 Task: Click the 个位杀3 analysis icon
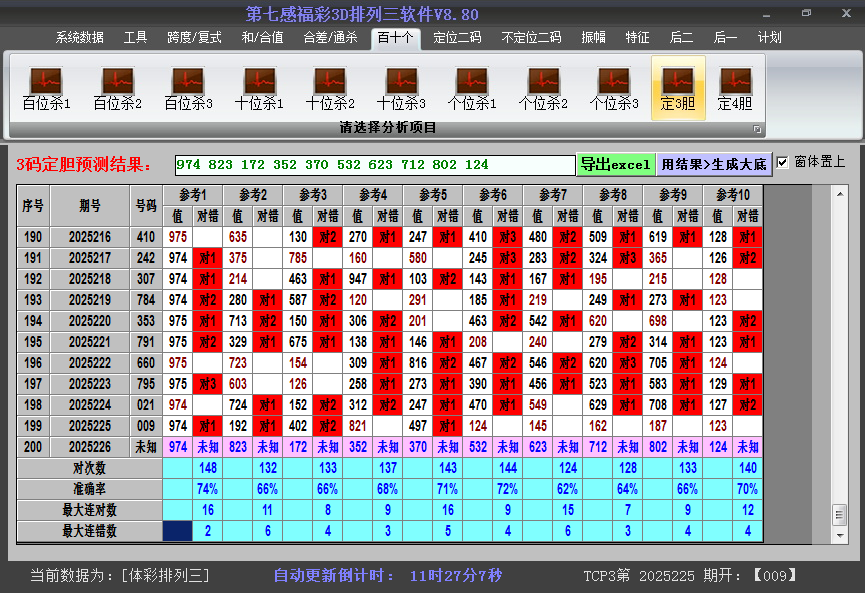[x=614, y=88]
